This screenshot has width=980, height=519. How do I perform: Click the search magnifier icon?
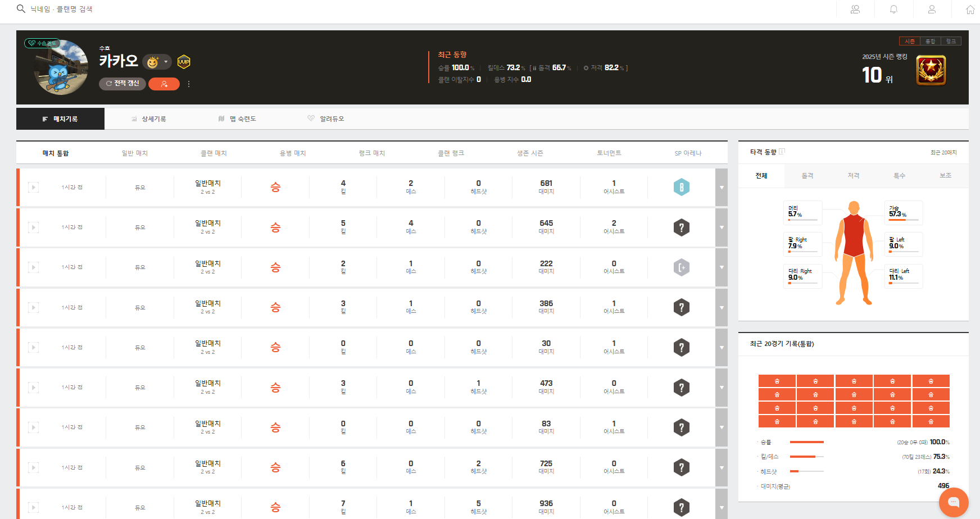pyautogui.click(x=21, y=9)
